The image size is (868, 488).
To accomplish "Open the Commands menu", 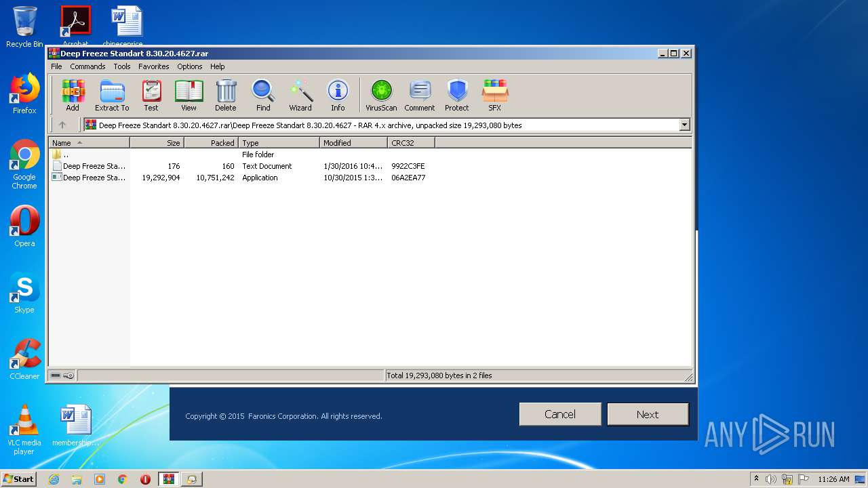I will point(87,66).
